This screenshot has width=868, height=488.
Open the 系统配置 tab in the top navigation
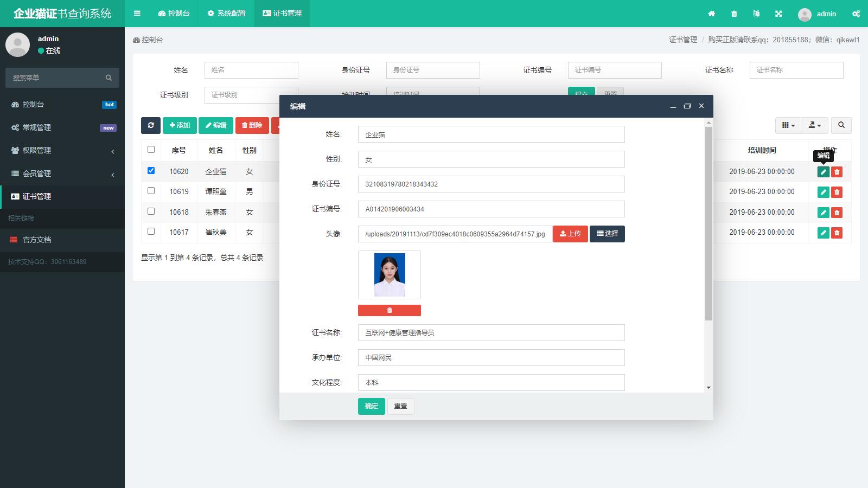tap(227, 14)
